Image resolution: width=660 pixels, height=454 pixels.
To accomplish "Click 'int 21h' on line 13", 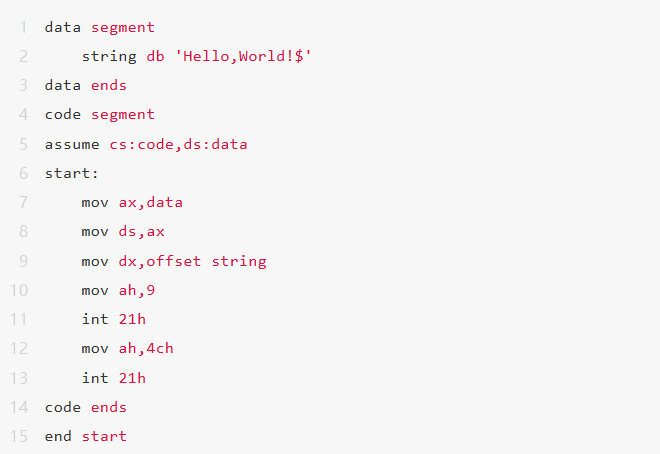I will point(113,378).
